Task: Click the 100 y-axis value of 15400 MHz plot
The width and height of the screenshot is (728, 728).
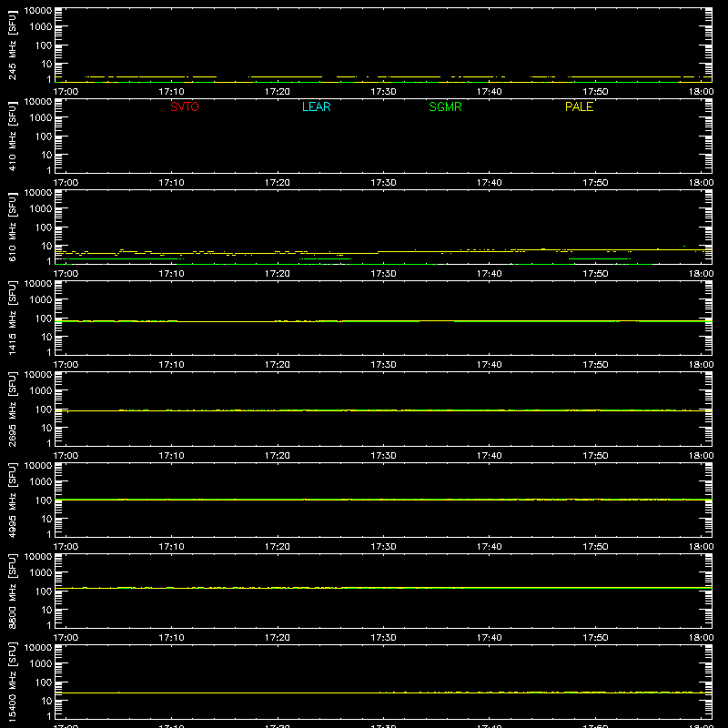Action: click(44, 682)
